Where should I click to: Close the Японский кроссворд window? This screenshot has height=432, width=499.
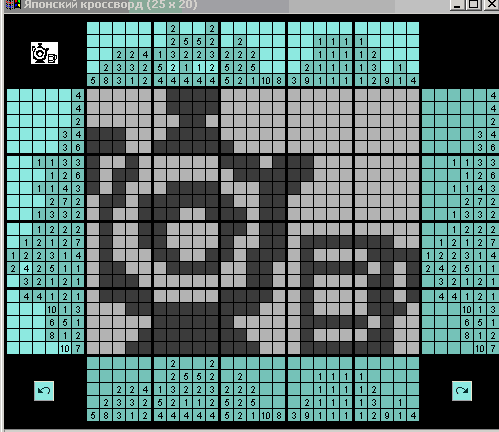(x=491, y=5)
